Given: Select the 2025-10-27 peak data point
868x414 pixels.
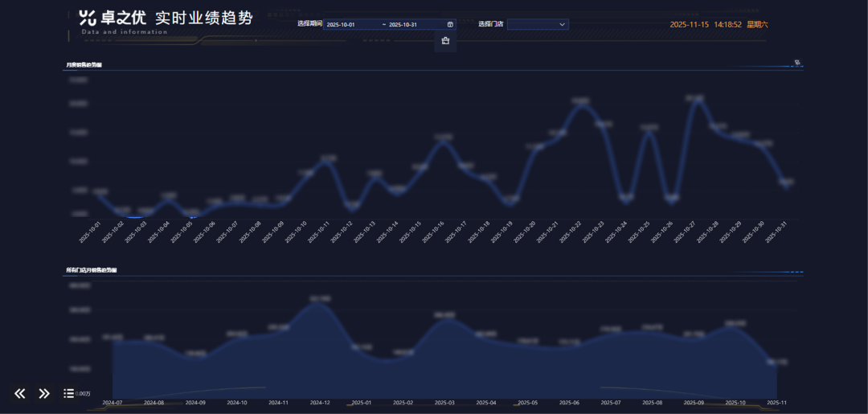Looking at the screenshot, I should click(x=695, y=100).
